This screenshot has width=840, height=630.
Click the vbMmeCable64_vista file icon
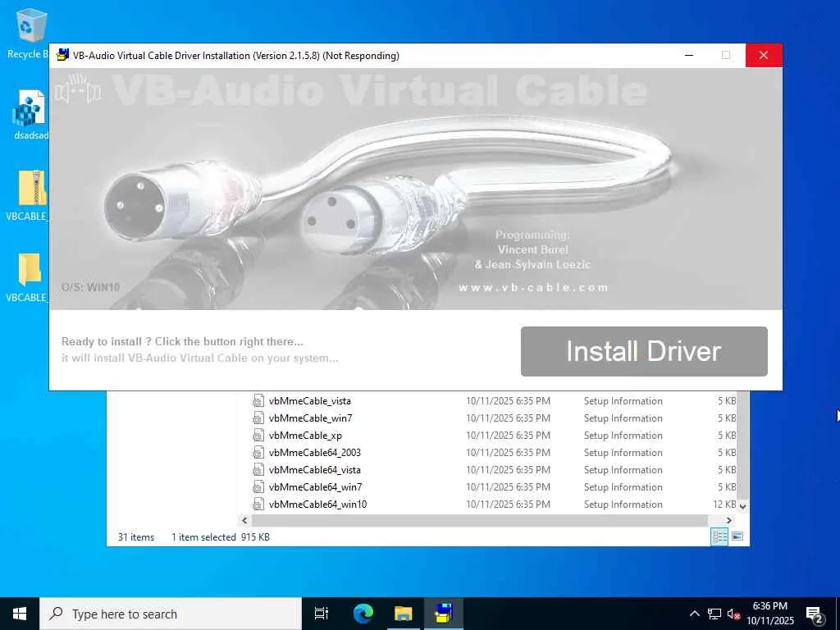pyautogui.click(x=258, y=470)
